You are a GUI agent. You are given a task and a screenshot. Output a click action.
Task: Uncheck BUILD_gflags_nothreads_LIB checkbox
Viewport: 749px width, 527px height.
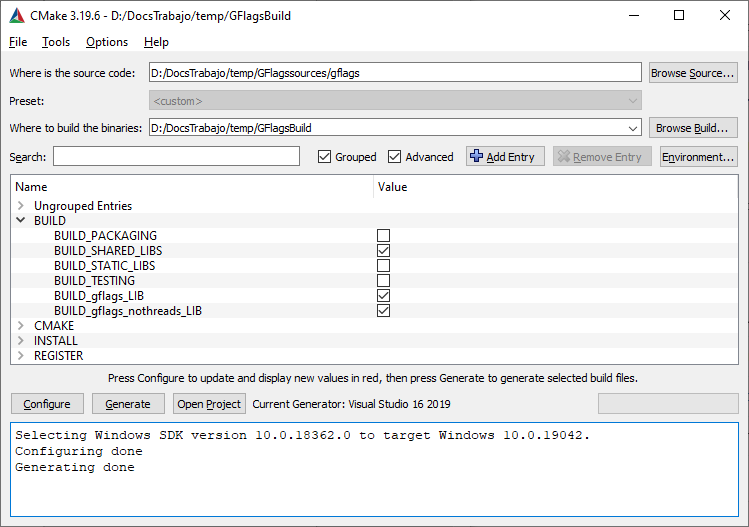point(383,311)
